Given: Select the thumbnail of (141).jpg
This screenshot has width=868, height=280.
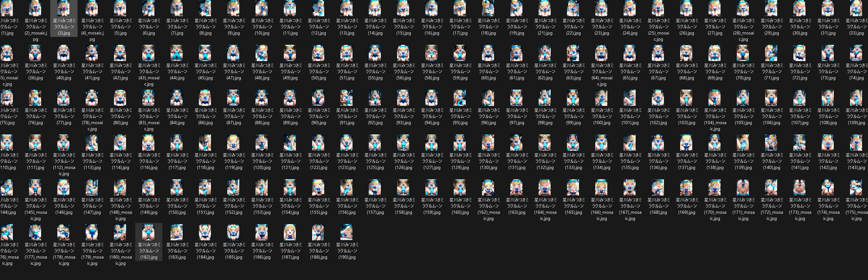Looking at the screenshot, I should (x=800, y=143).
